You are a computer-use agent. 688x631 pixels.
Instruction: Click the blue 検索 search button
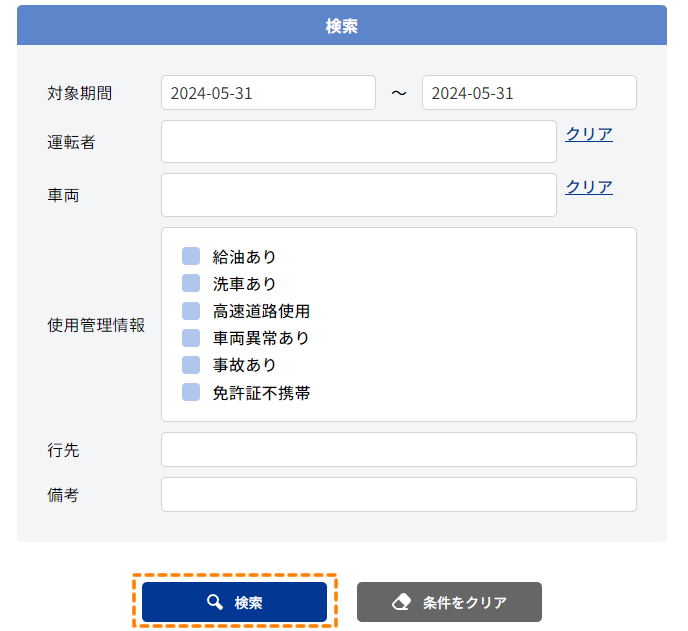click(234, 602)
